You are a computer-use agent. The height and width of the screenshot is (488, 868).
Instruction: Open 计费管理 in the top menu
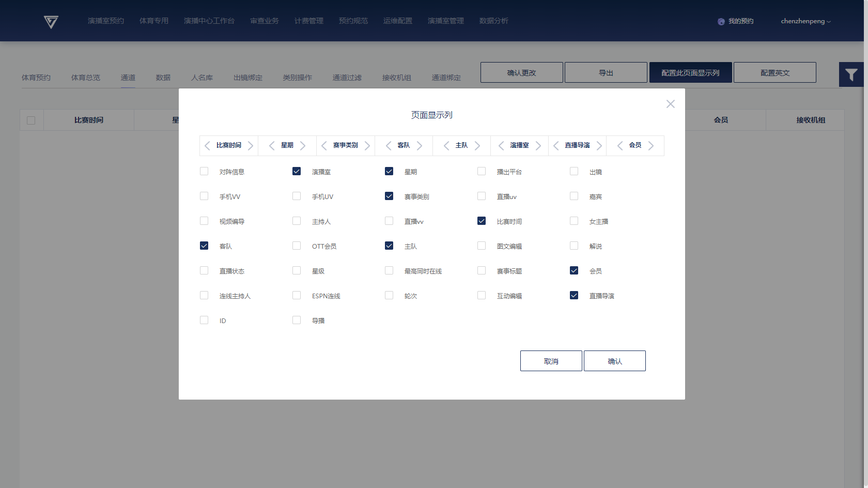(x=308, y=21)
